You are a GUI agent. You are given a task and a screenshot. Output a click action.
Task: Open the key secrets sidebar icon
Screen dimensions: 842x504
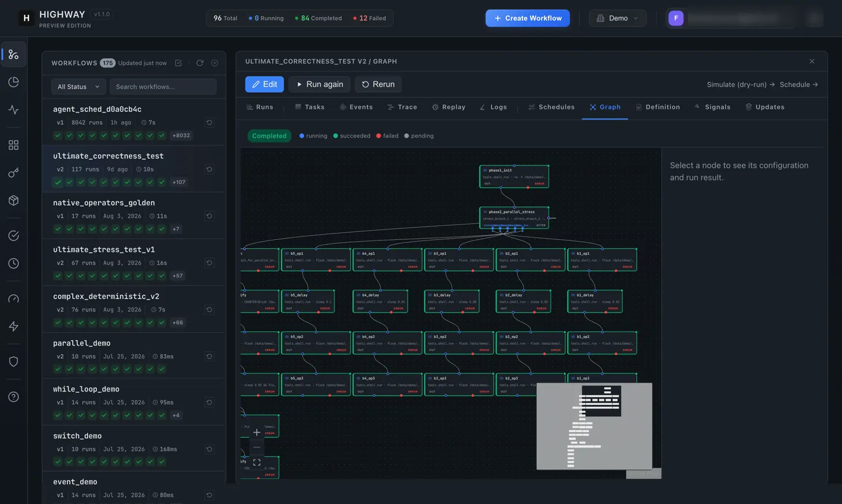pos(13,172)
